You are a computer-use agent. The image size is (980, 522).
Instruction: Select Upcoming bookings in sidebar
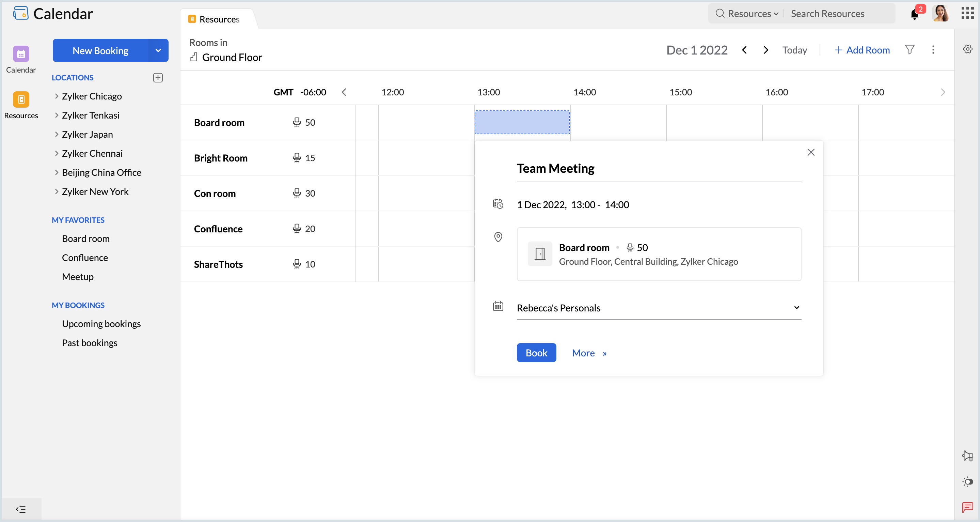pyautogui.click(x=101, y=324)
